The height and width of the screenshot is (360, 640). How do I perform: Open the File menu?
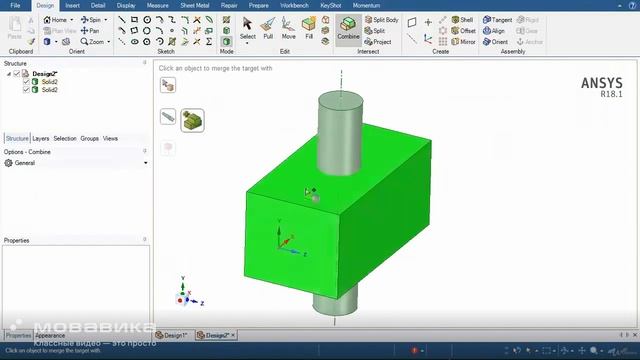tap(15, 5)
